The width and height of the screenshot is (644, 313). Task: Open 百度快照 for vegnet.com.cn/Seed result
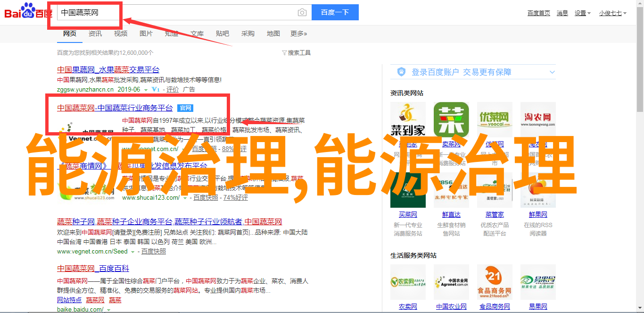click(x=154, y=252)
